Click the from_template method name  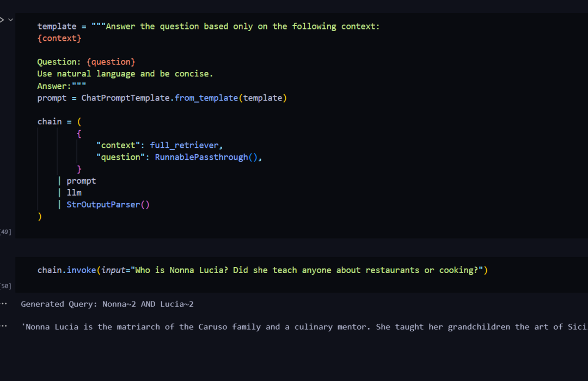pyautogui.click(x=206, y=98)
